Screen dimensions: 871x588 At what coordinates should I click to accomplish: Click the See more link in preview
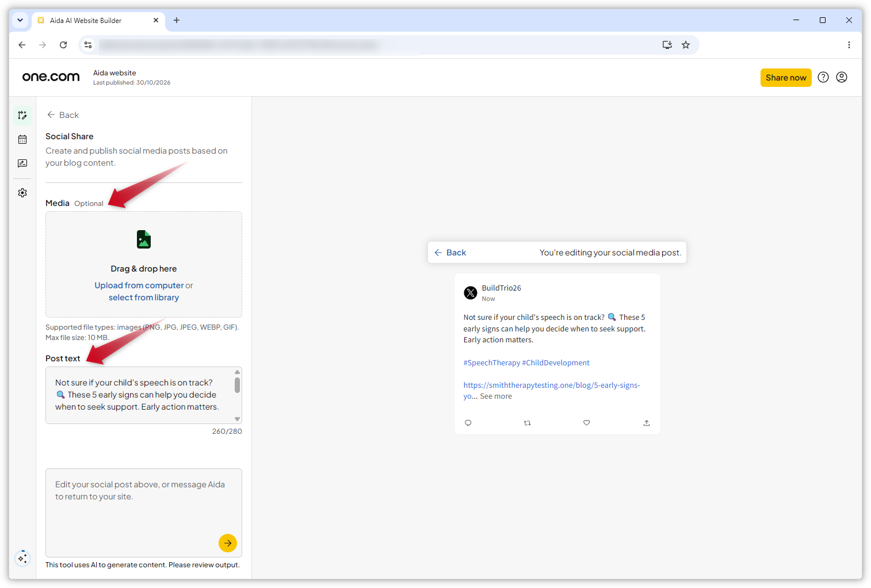(x=496, y=396)
